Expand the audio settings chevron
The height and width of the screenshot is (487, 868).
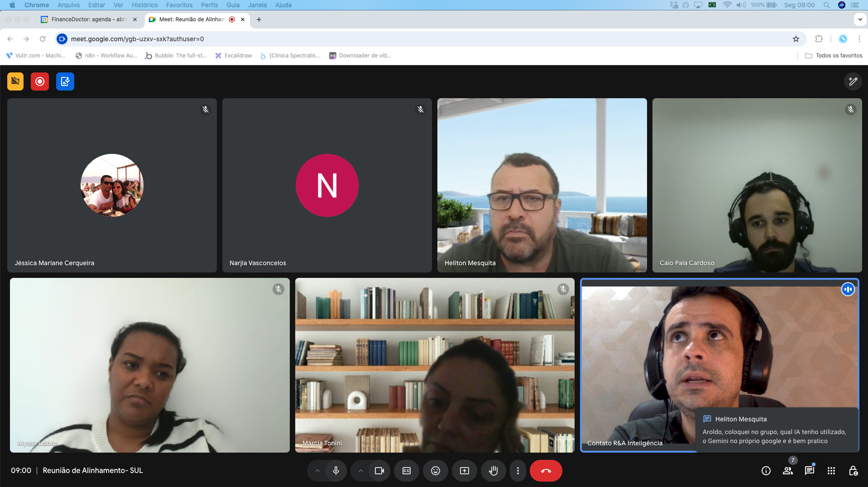click(x=317, y=471)
